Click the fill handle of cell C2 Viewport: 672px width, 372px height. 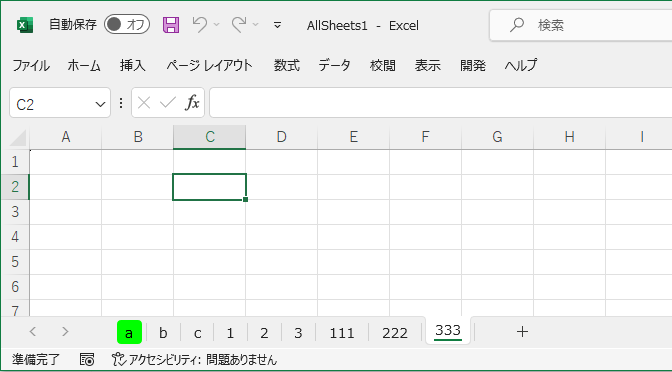(x=246, y=199)
